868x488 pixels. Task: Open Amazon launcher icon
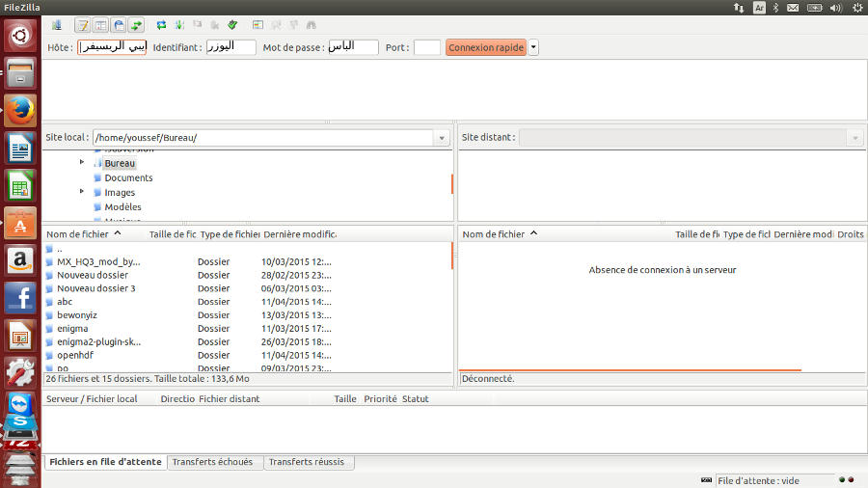(20, 260)
